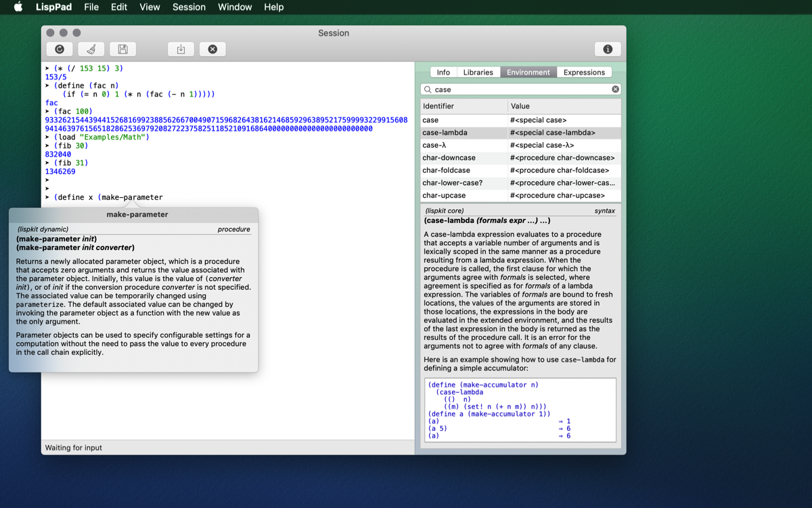Image resolution: width=812 pixels, height=508 pixels.
Task: Click the search field containing 'case'
Action: pyautogui.click(x=520, y=89)
